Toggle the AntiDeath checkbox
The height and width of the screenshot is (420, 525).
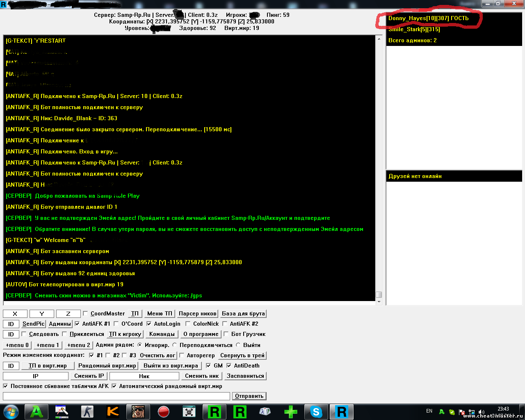click(229, 365)
